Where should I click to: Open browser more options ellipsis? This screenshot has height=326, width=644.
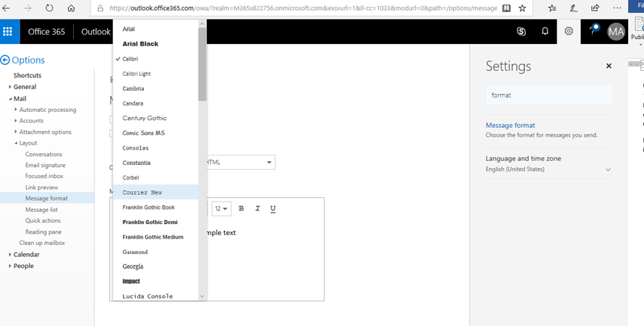click(x=617, y=8)
